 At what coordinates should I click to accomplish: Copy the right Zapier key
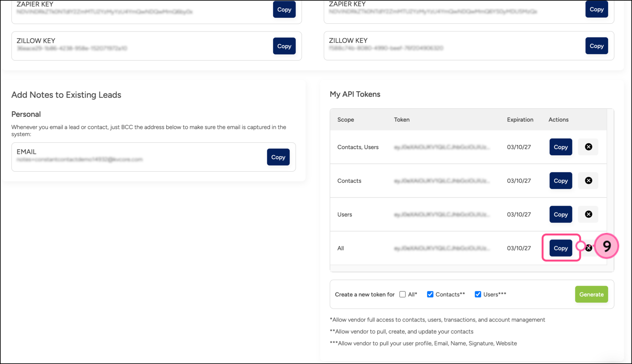coord(596,9)
